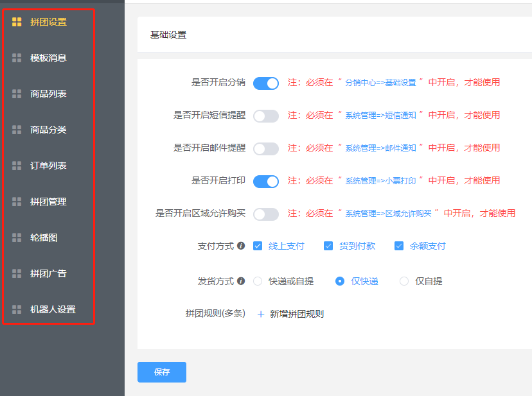Disable the 是否开启分销 switch

click(x=266, y=83)
